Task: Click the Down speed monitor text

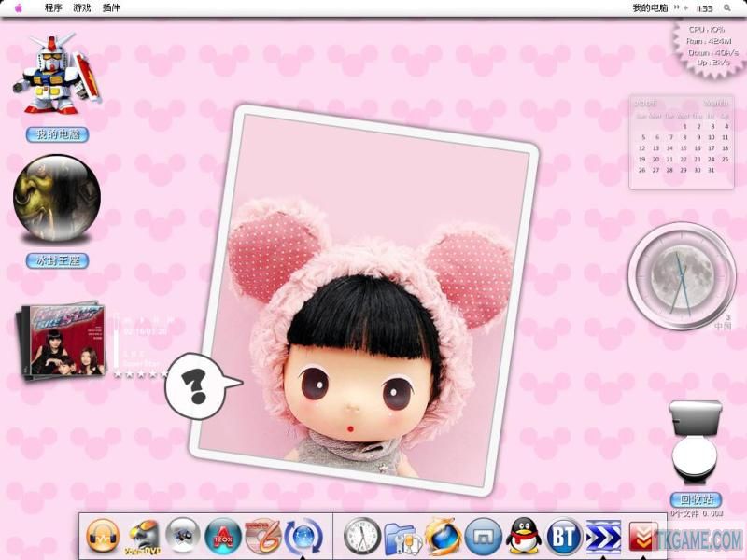Action: [713, 53]
